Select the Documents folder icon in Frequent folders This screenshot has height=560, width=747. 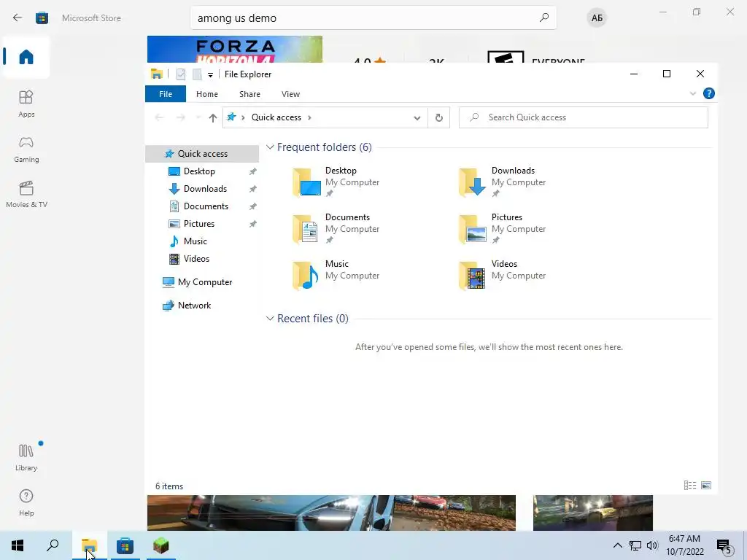pyautogui.click(x=306, y=228)
